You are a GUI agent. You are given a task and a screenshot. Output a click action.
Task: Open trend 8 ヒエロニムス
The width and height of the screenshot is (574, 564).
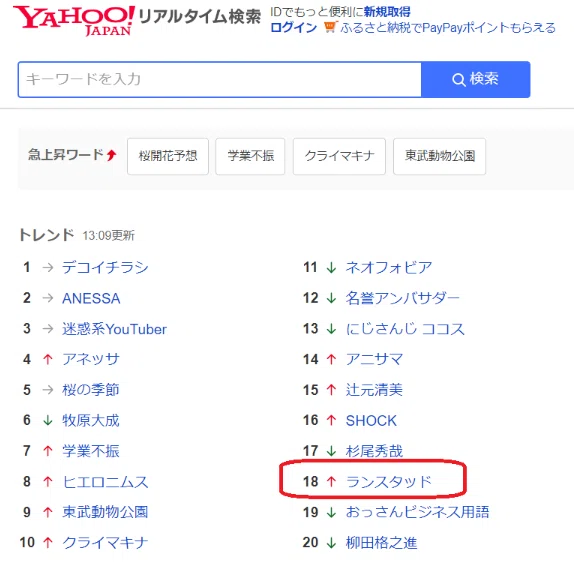[x=105, y=482]
